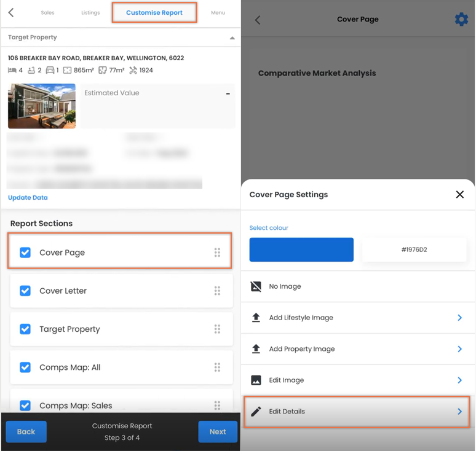Grab the Comps Map: All drag handle

[x=217, y=367]
